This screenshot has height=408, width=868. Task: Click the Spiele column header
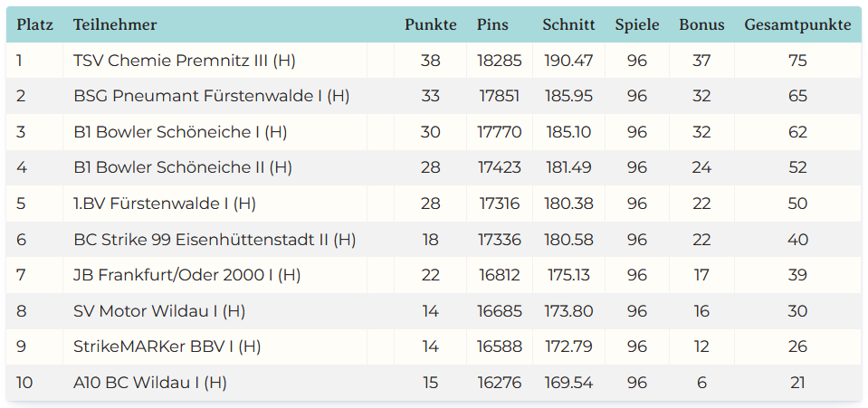[x=637, y=25]
